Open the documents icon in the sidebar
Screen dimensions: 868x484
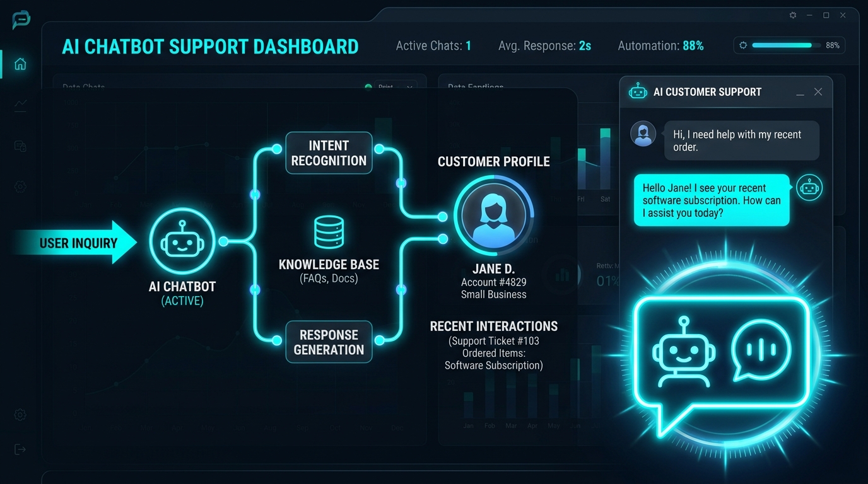(x=20, y=146)
